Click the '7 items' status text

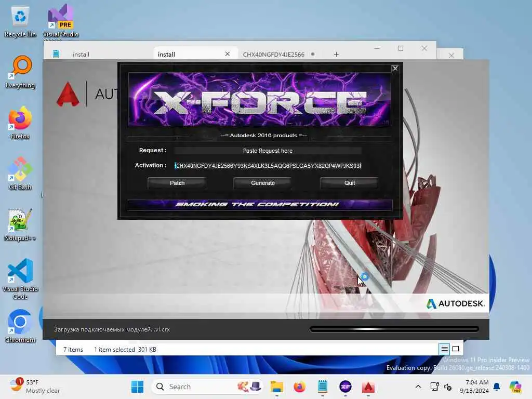[73, 350]
